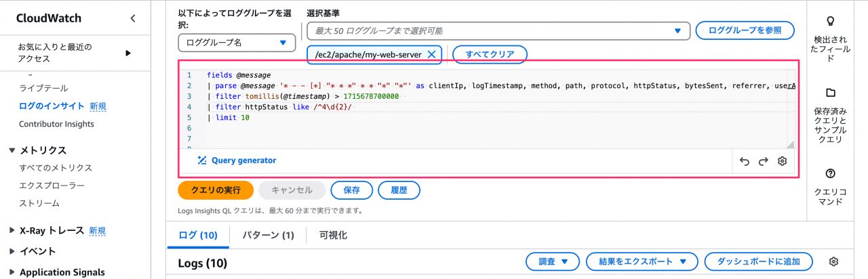This screenshot has height=279, width=868.
Task: Open query 履歴
Action: [399, 190]
